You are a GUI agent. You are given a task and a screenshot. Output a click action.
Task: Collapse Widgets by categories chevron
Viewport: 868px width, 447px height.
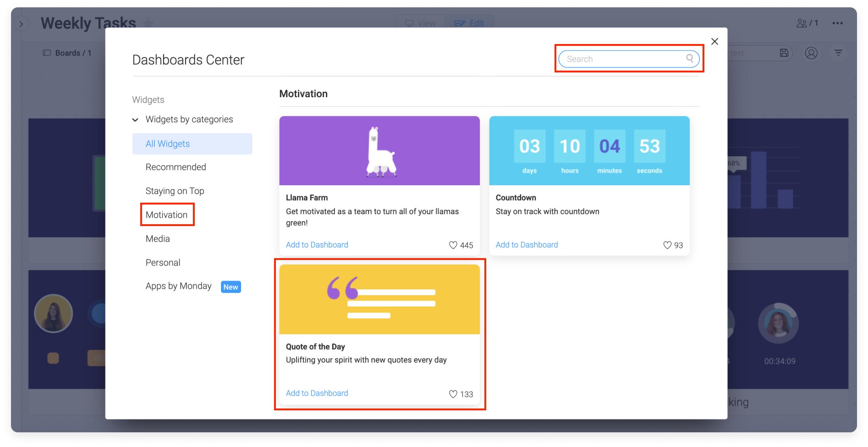135,120
